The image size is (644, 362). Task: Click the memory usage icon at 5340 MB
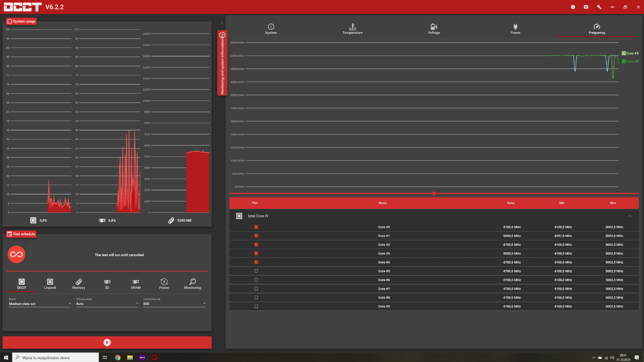(171, 220)
